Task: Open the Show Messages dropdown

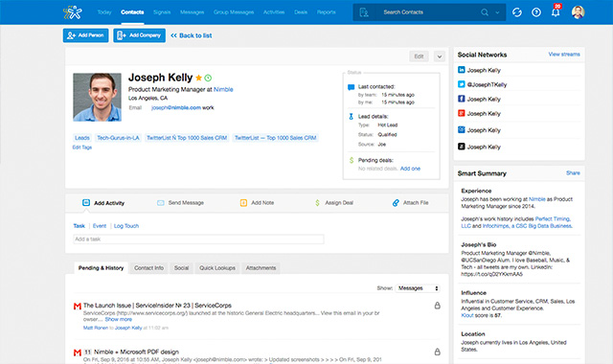Action: point(418,288)
